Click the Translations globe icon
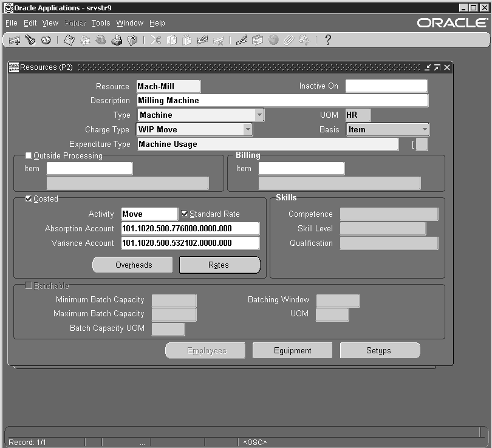Viewport: 492px width, 448px height. tap(273, 40)
